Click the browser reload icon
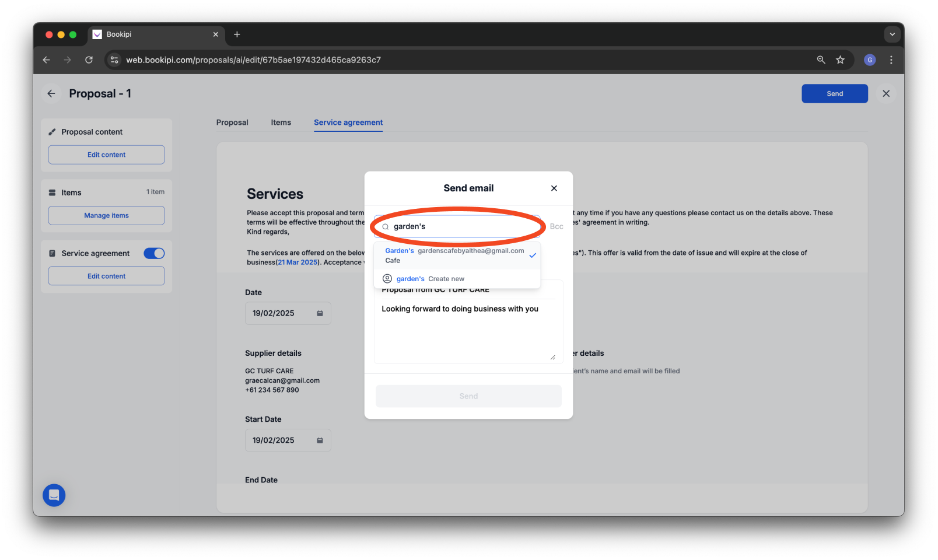The image size is (938, 560). [89, 60]
